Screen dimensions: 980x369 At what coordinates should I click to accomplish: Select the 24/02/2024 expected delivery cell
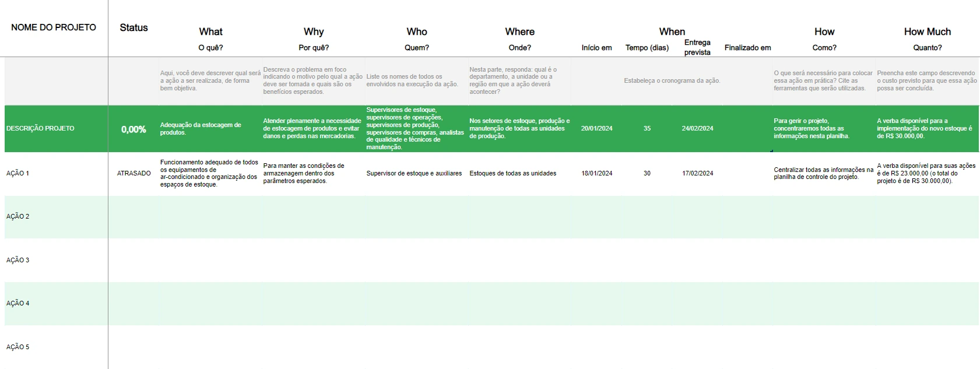pos(697,128)
